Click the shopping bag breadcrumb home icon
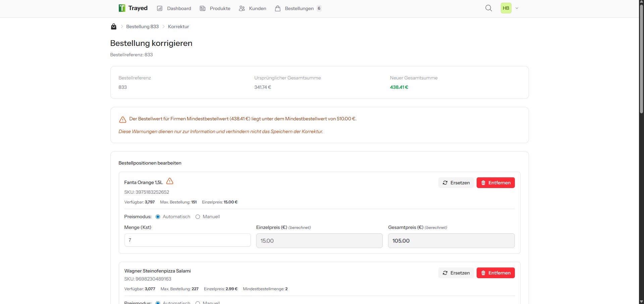 pyautogui.click(x=114, y=26)
